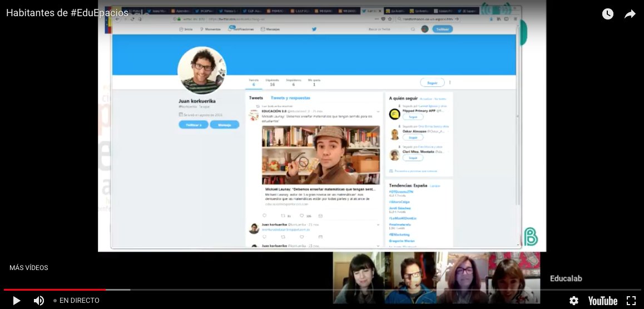Select the Me gusta 1 stat
Screen dimensions: 644x309
point(314,82)
